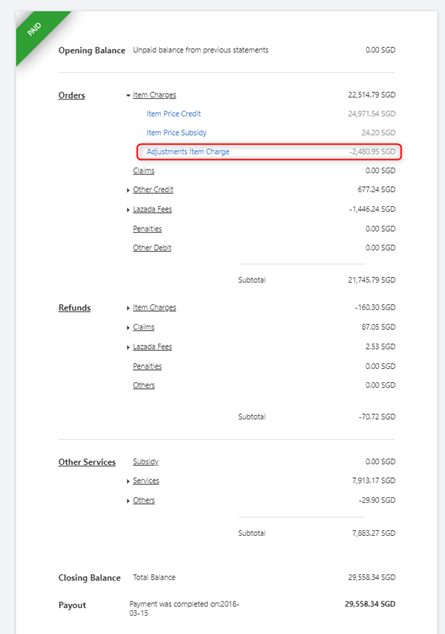Expand the Lazada Fees arrow under Refunds
This screenshot has width=445, height=634.
pyautogui.click(x=128, y=347)
